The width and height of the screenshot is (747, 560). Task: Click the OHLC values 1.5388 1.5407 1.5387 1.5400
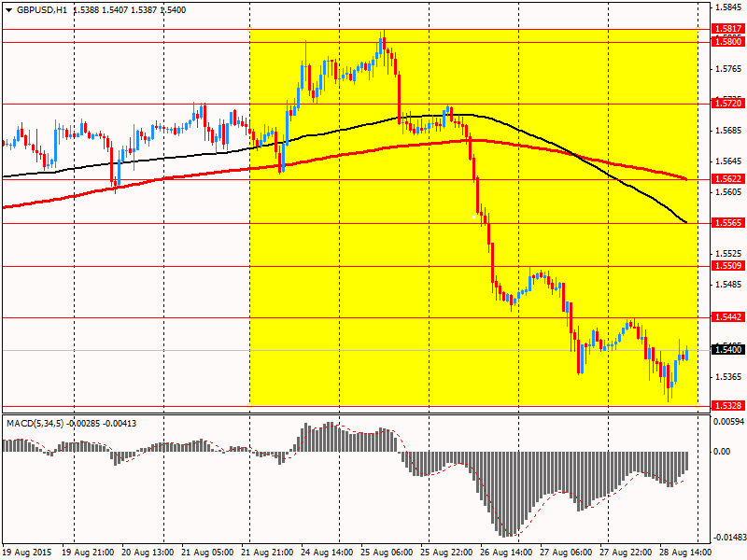click(x=130, y=10)
